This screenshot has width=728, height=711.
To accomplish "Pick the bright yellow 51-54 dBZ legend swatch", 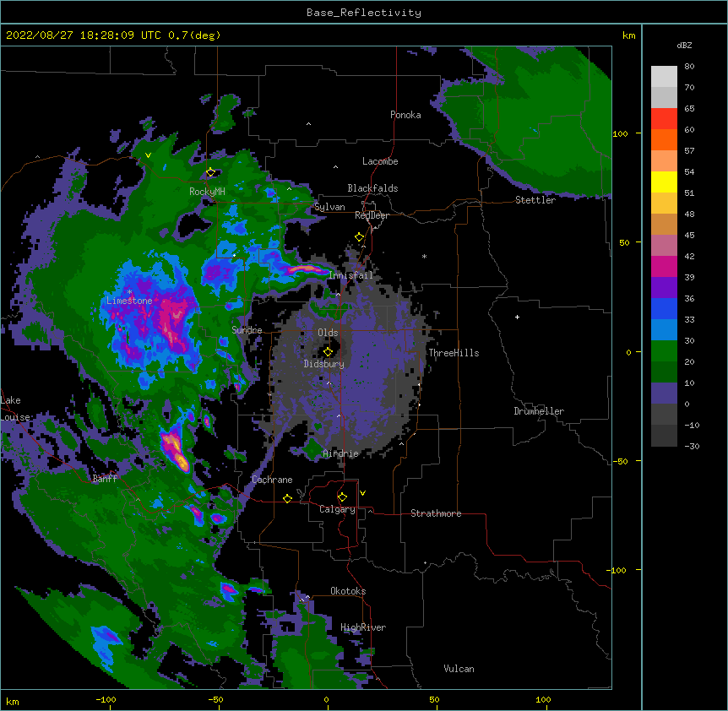I will pos(664,182).
